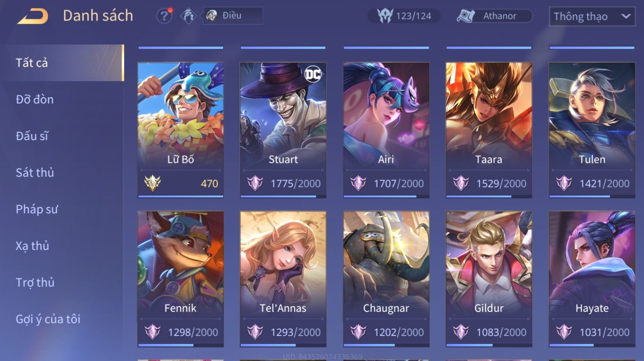This screenshot has height=361, width=644.
Task: Open the Athanor scroll icon
Action: (466, 16)
